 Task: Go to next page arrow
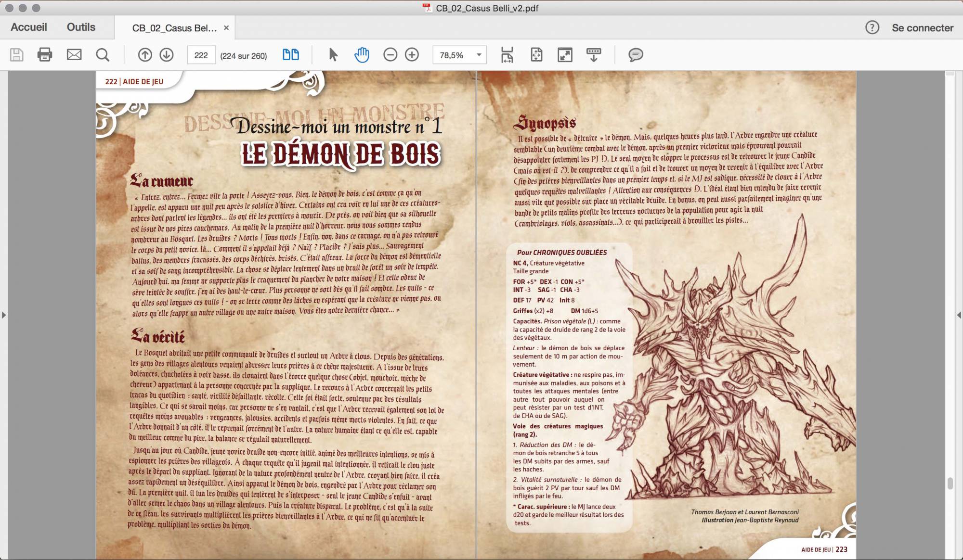(167, 55)
